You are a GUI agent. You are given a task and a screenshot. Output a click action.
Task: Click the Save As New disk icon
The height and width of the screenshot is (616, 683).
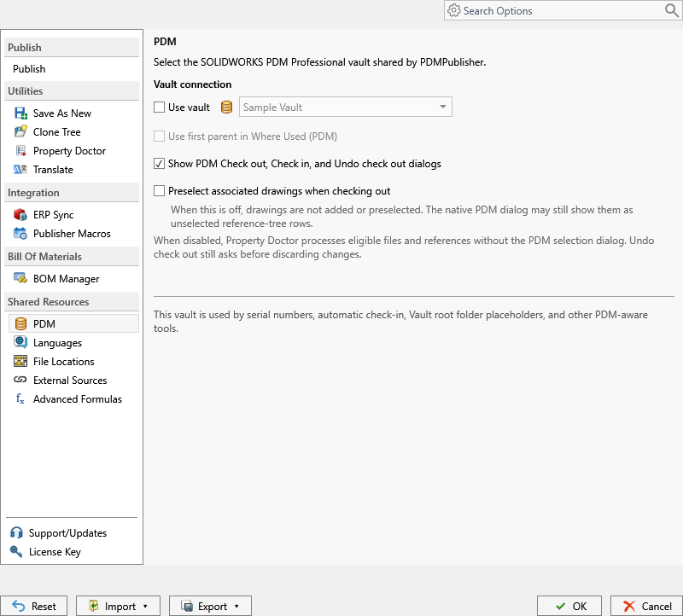click(x=20, y=113)
